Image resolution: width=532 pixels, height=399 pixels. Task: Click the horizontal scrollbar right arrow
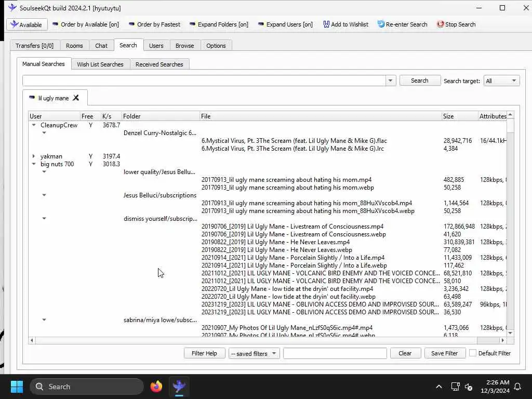(503, 340)
